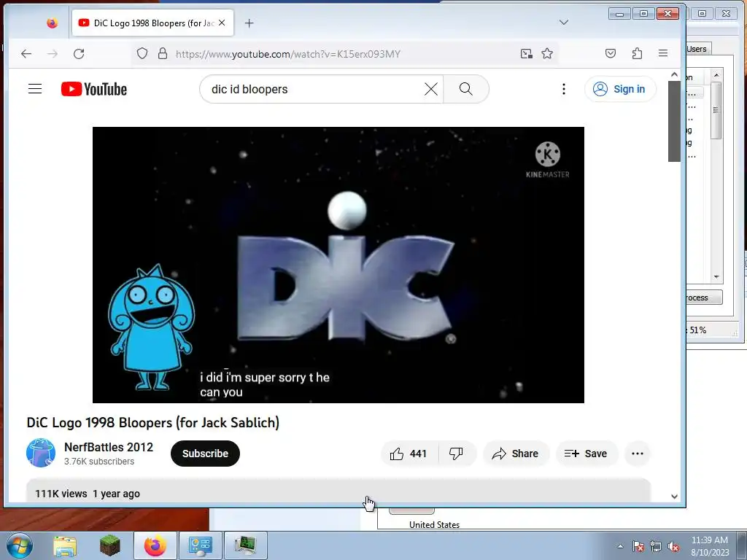The image size is (747, 560).
Task: Dislike the video with thumbs down
Action: coord(457,454)
